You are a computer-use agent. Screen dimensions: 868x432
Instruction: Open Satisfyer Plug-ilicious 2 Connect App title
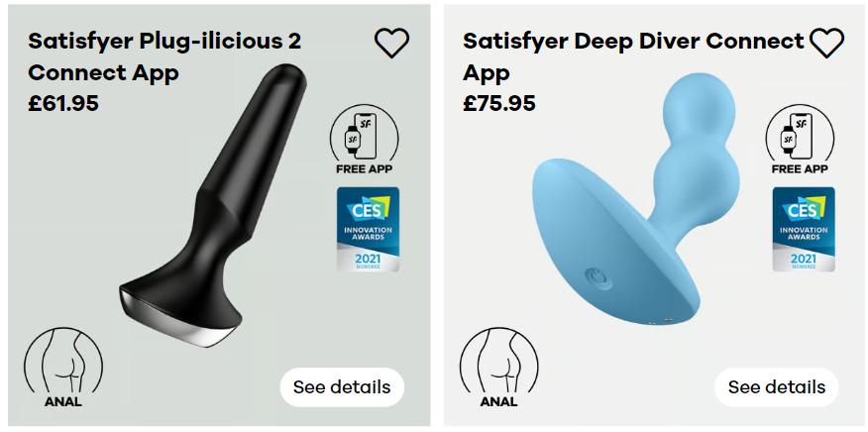(164, 56)
